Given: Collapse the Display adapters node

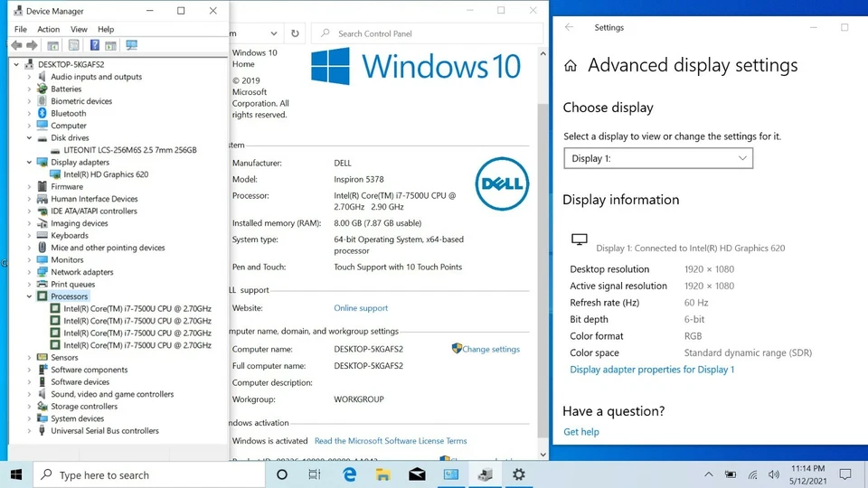Looking at the screenshot, I should [29, 162].
